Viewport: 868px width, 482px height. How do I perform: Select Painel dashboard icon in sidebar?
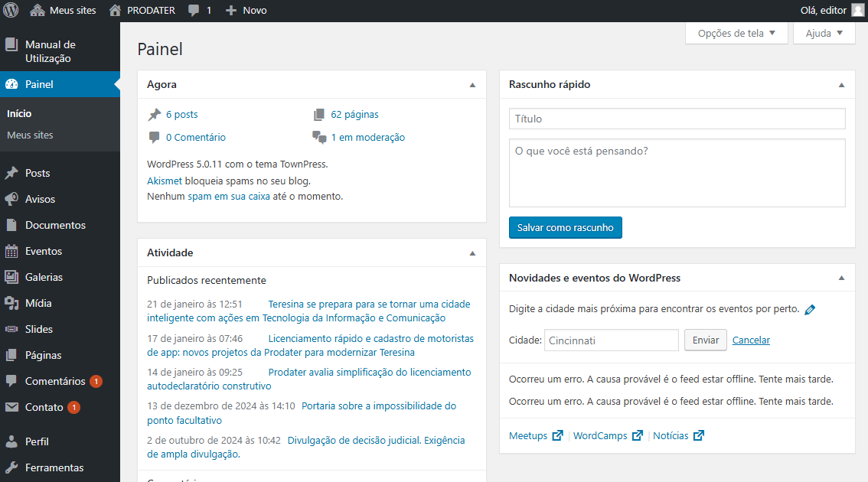(x=11, y=84)
